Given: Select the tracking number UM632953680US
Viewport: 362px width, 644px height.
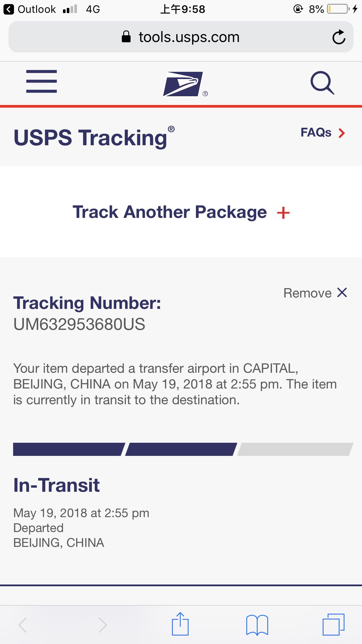Looking at the screenshot, I should (x=79, y=324).
